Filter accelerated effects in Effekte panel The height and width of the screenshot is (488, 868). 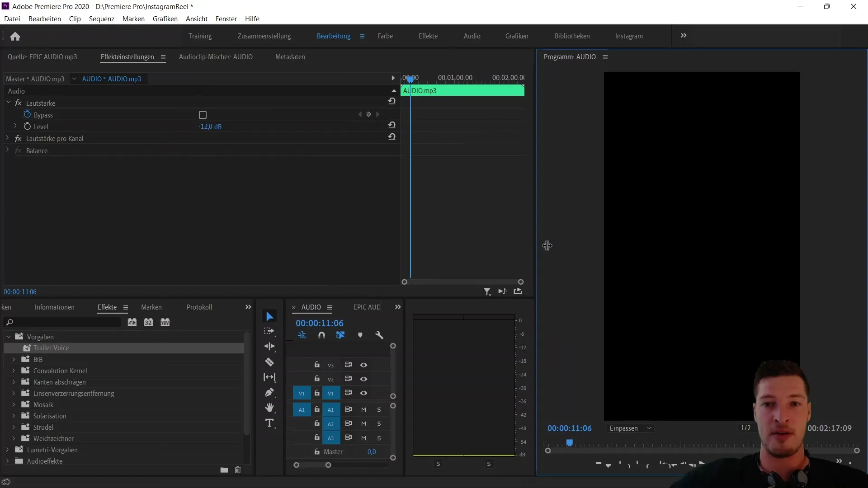[132, 322]
